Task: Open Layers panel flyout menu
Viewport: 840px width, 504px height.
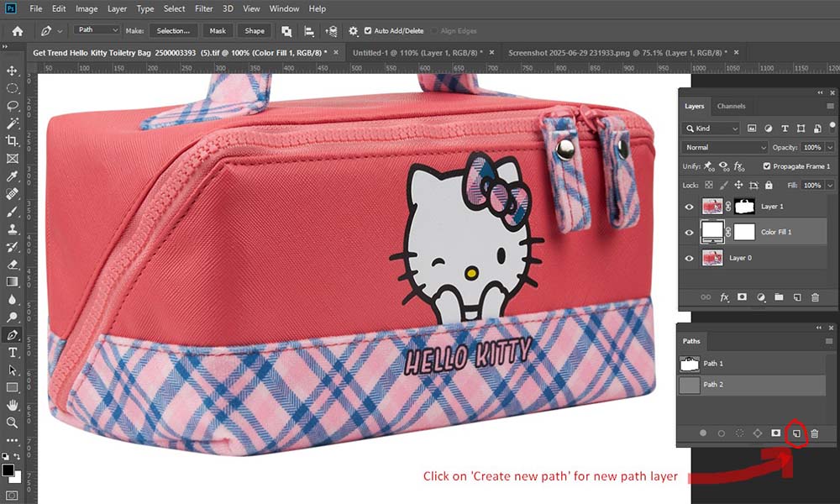Action: pos(830,106)
